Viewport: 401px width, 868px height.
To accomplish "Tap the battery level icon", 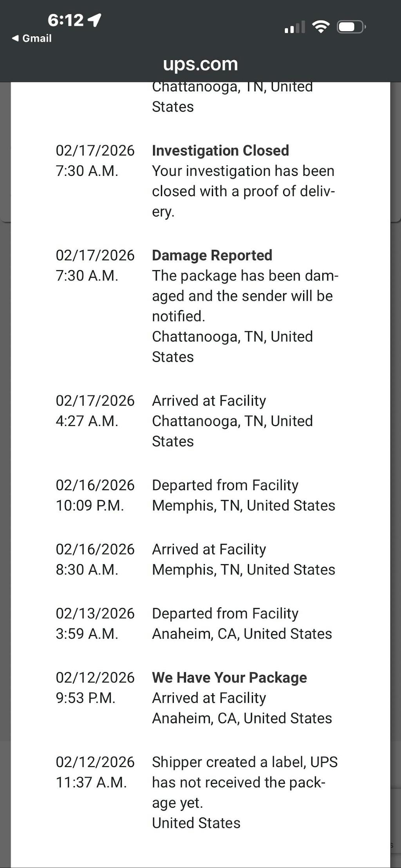I will coord(351,27).
